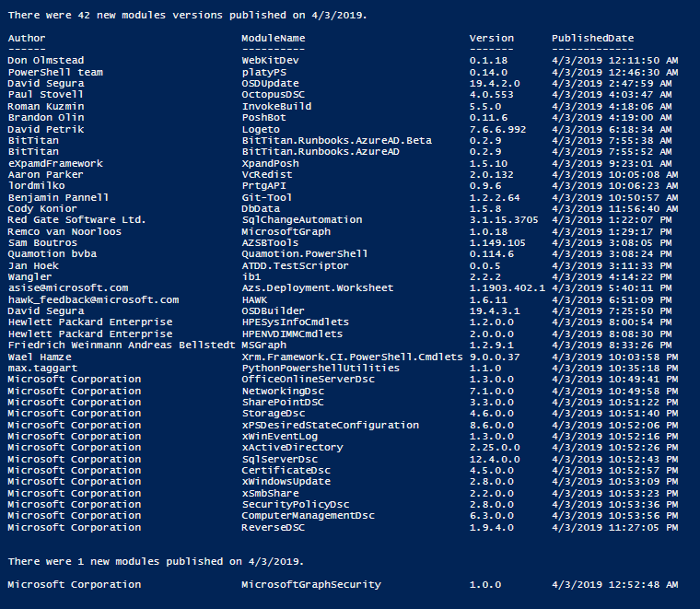The height and width of the screenshot is (609, 700).
Task: Click version number 3.1.15.3705
Action: click(504, 219)
